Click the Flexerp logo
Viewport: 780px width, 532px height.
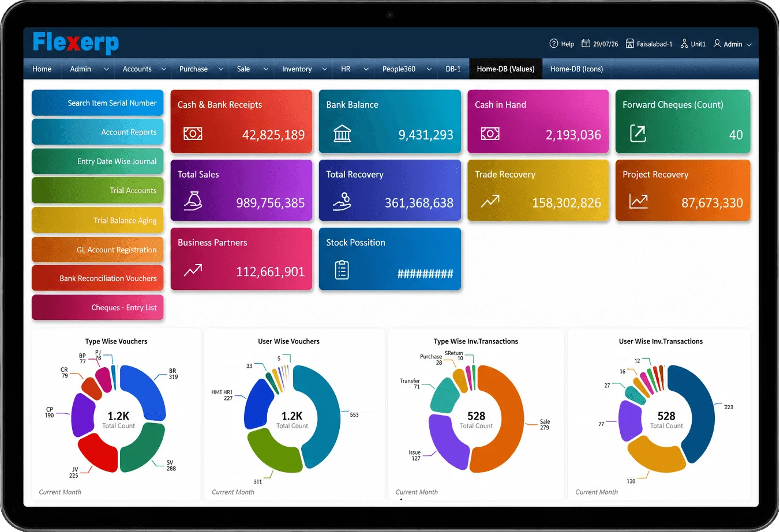76,43
